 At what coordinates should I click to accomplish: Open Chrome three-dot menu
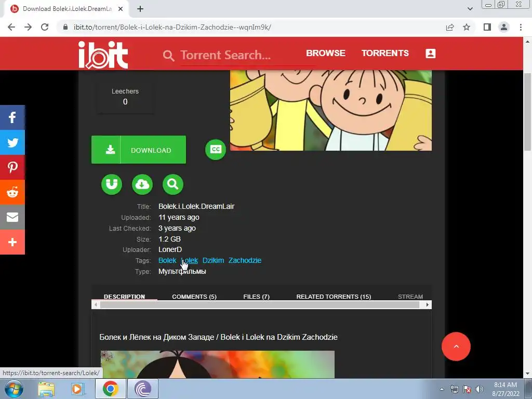[x=521, y=27]
